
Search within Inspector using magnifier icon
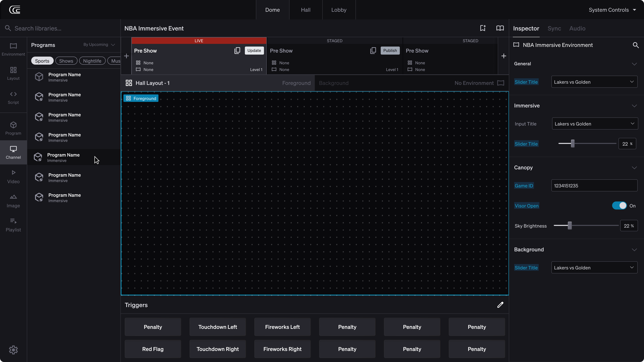pyautogui.click(x=636, y=45)
